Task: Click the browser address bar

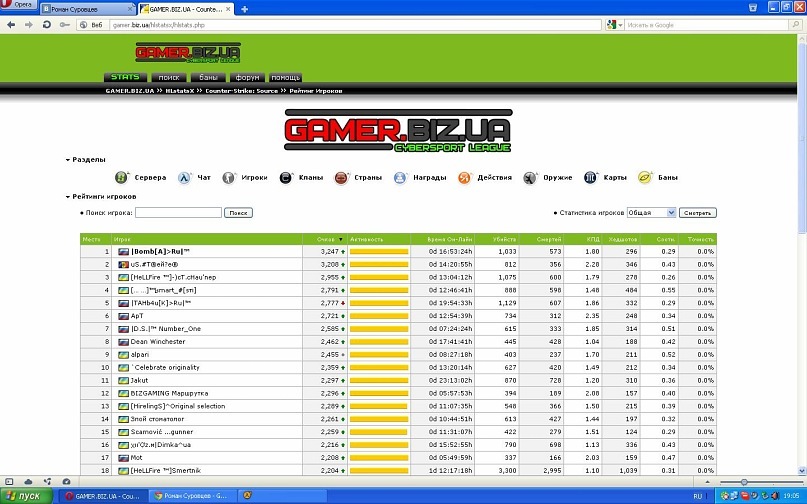Action: pyautogui.click(x=355, y=25)
